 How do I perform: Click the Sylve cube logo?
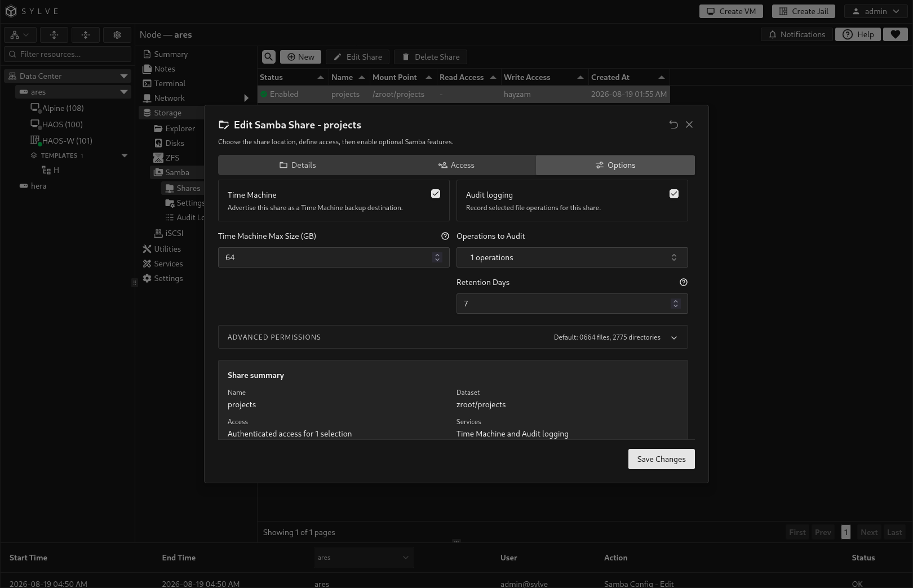(x=11, y=11)
